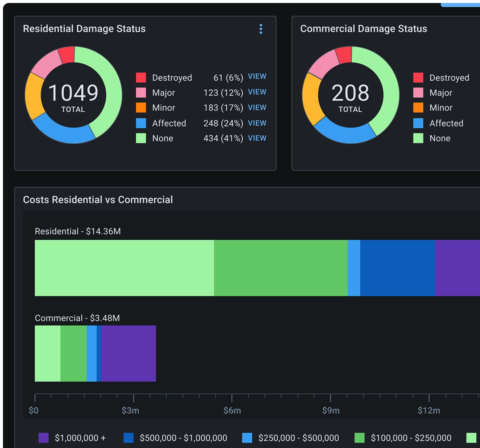Image resolution: width=480 pixels, height=448 pixels.
Task: Click orange Minor swatch in Commercial legend
Action: click(x=418, y=108)
